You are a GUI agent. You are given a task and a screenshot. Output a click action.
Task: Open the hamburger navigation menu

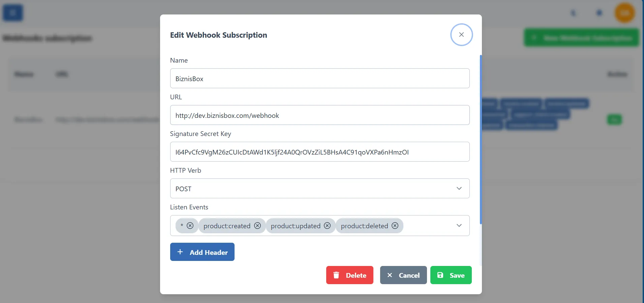tap(12, 12)
